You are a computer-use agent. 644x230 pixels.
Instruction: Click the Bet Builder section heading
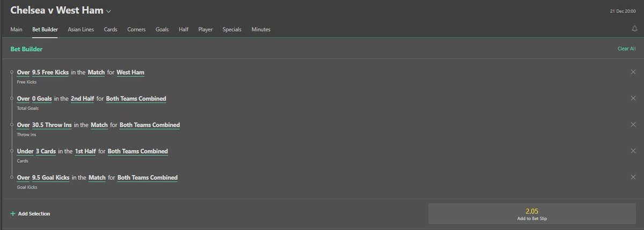click(26, 49)
